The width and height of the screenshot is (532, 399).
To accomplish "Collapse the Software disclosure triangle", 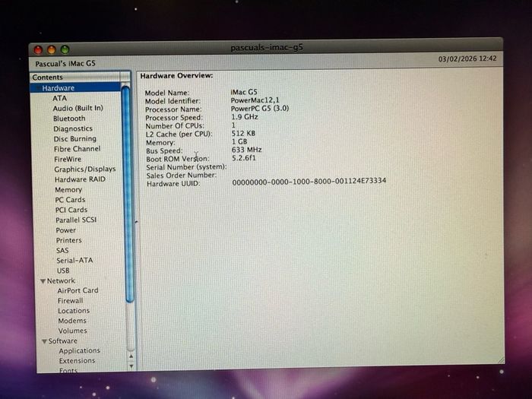I will tap(44, 341).
